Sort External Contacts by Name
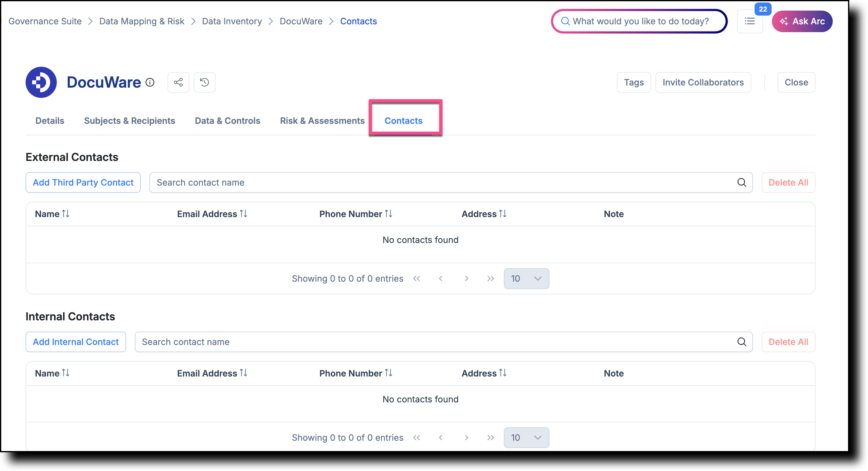The height and width of the screenshot is (471, 868). (66, 214)
